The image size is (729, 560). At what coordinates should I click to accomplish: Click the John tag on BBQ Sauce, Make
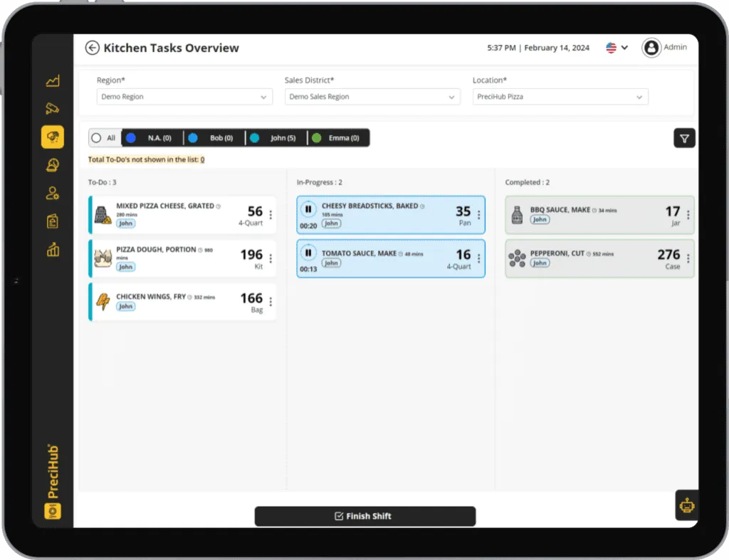pyautogui.click(x=540, y=219)
